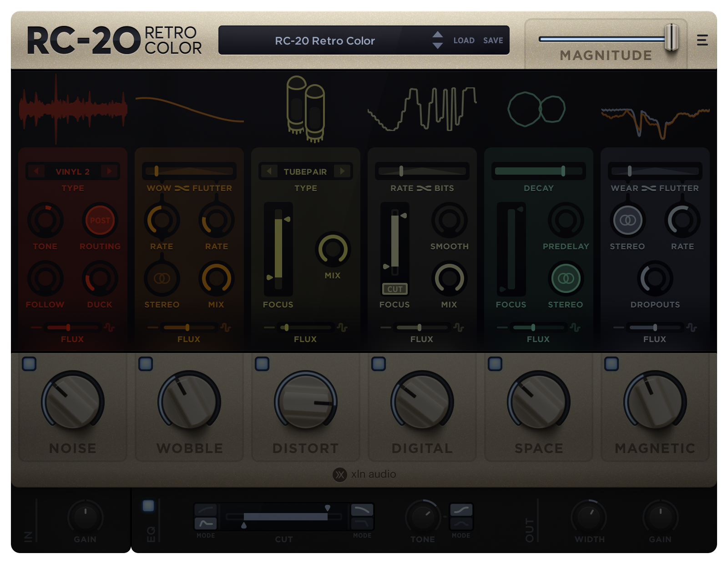Switch to previous vinyl noise type
The width and height of the screenshot is (728, 564).
[x=36, y=171]
